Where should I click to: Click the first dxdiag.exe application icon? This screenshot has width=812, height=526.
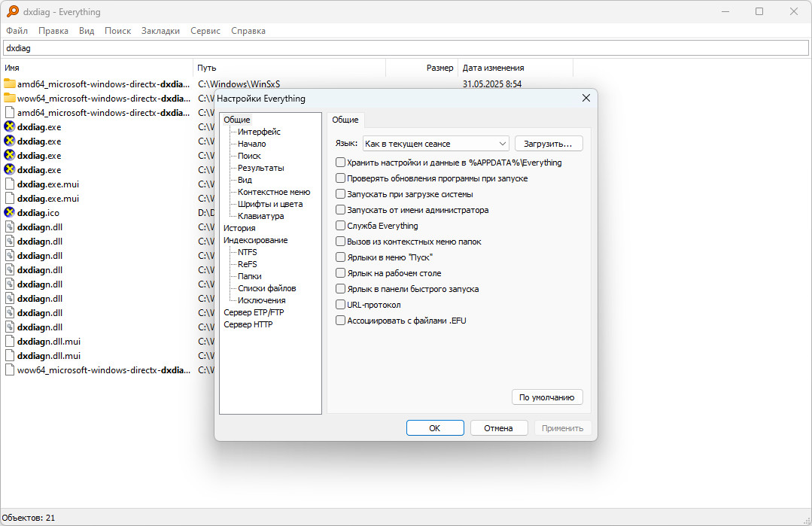click(x=9, y=127)
